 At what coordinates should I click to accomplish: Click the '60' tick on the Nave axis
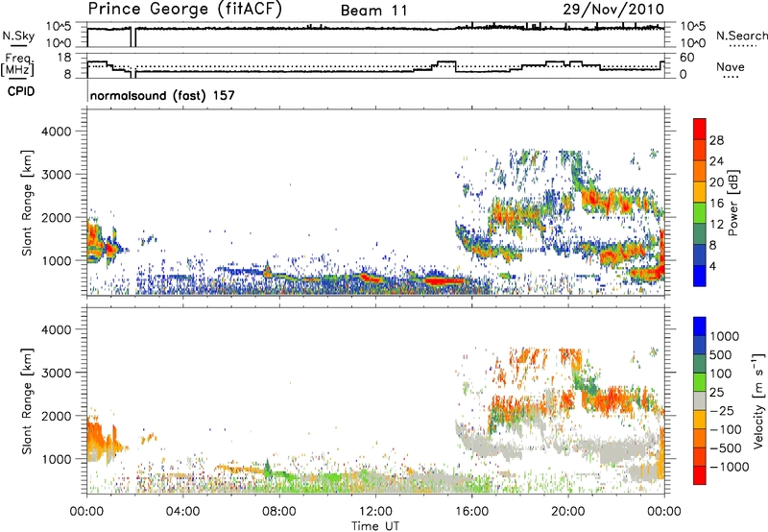tap(687, 58)
